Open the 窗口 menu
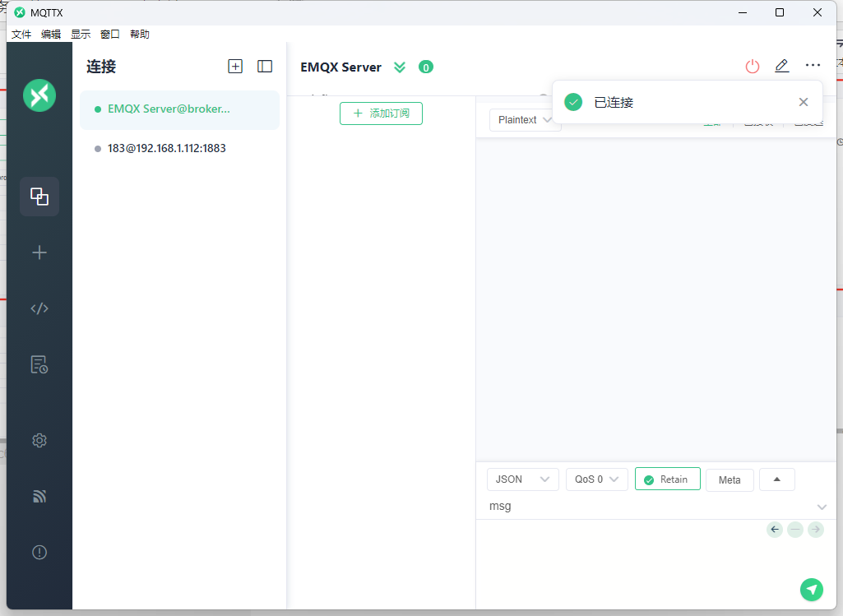The image size is (843, 616). 110,35
